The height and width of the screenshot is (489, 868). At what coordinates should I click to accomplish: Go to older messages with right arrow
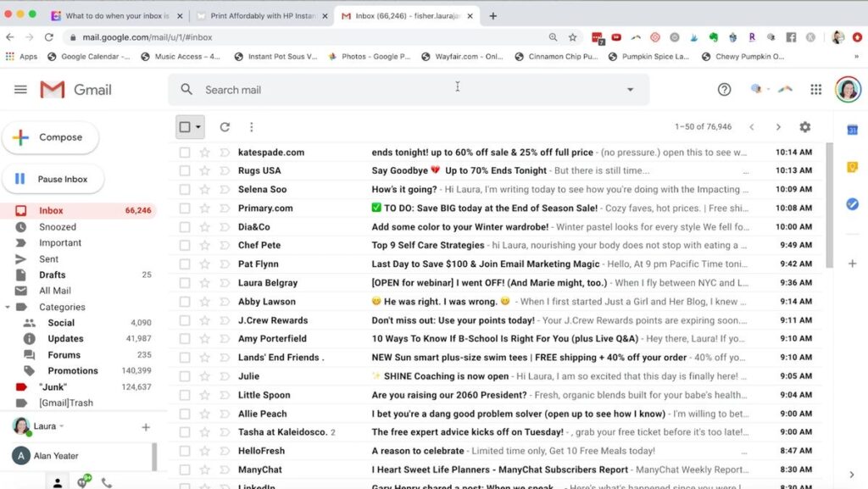coord(778,126)
